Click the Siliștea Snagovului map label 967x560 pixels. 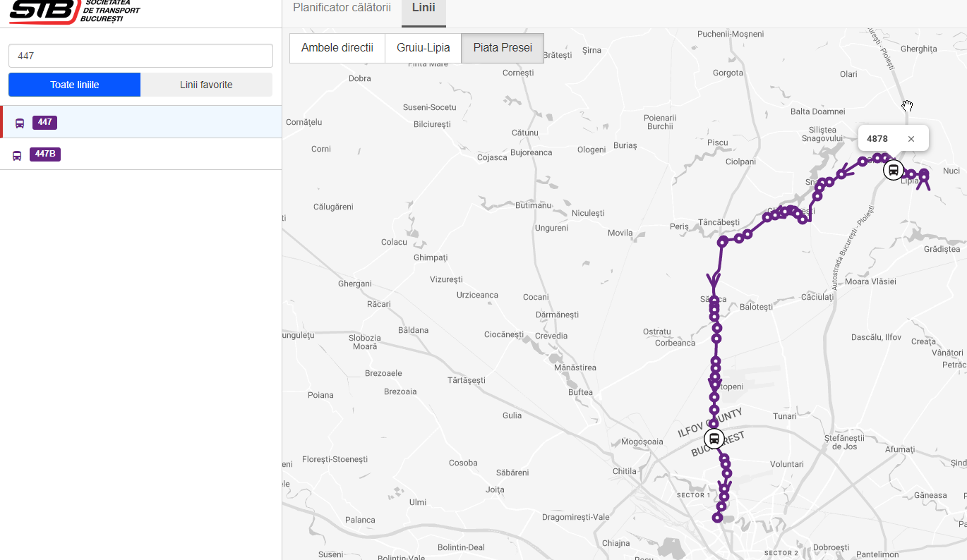pyautogui.click(x=823, y=134)
